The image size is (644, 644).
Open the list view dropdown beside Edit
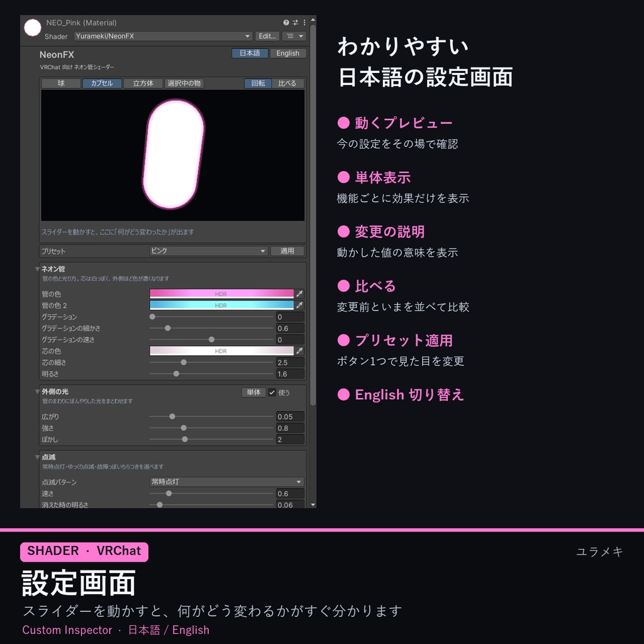(294, 36)
